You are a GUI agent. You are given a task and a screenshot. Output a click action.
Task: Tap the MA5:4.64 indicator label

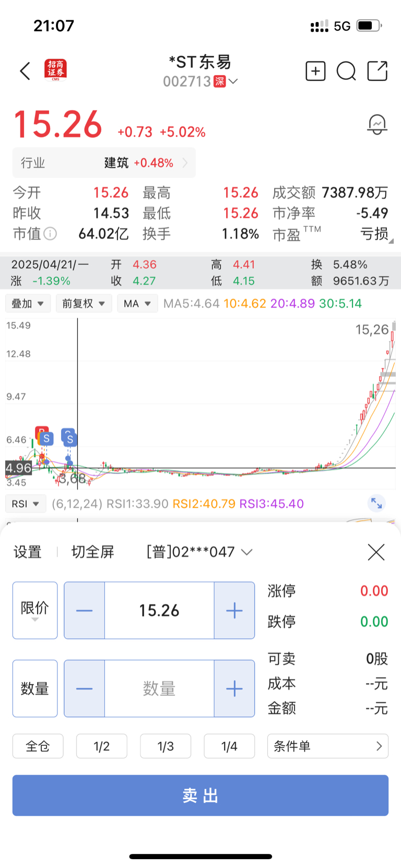tap(191, 303)
